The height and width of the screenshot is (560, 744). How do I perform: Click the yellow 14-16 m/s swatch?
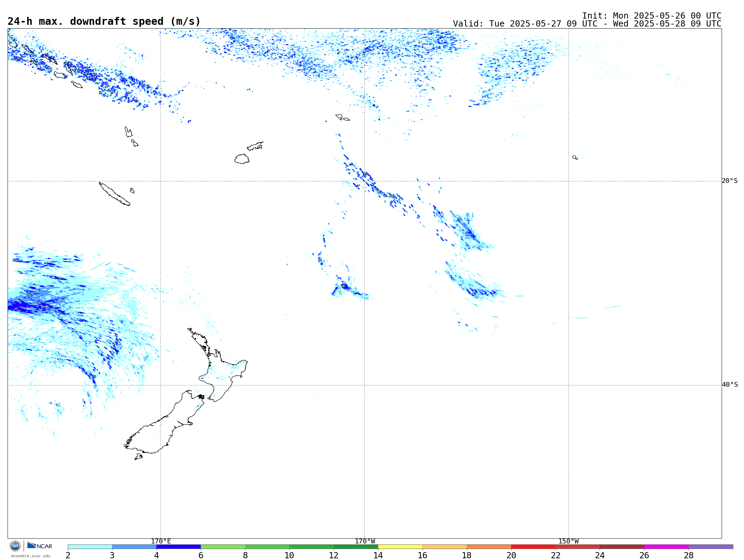(400, 547)
